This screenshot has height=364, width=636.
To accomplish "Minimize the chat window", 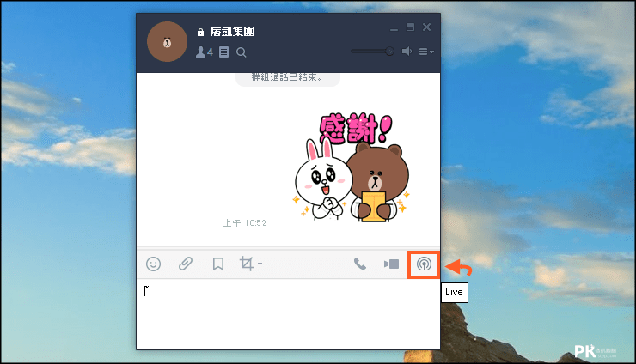I will click(x=394, y=27).
